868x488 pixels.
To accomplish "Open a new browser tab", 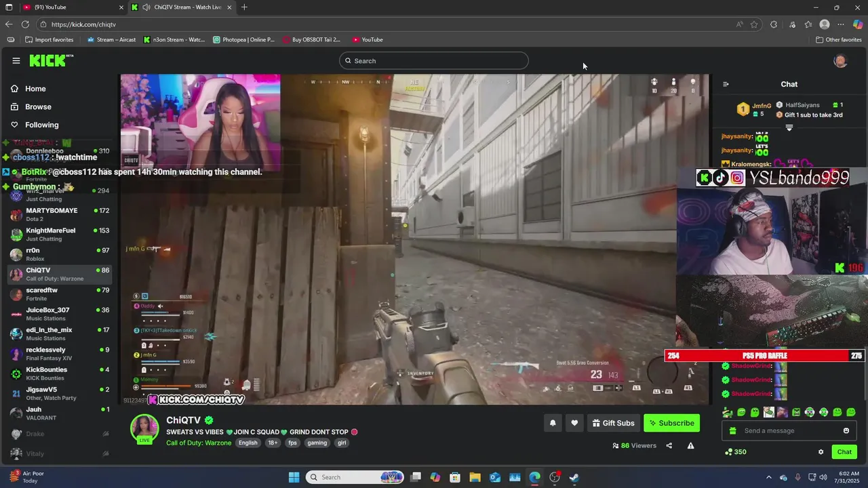I will 244,7.
